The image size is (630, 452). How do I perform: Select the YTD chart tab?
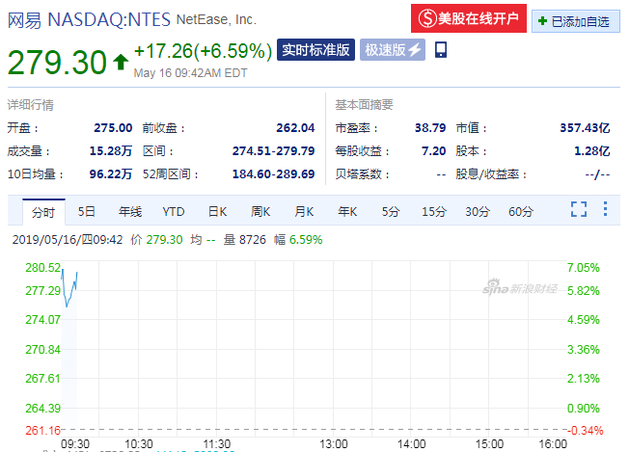[174, 211]
